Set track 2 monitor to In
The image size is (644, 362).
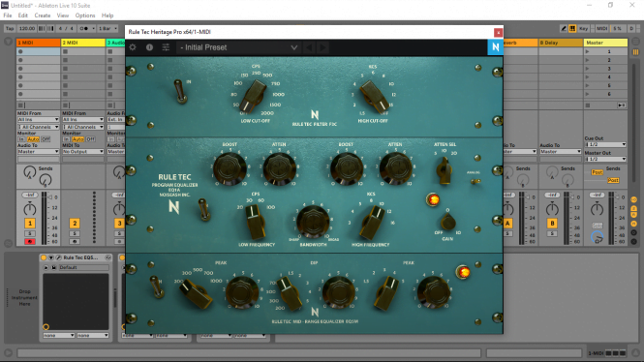tap(66, 139)
